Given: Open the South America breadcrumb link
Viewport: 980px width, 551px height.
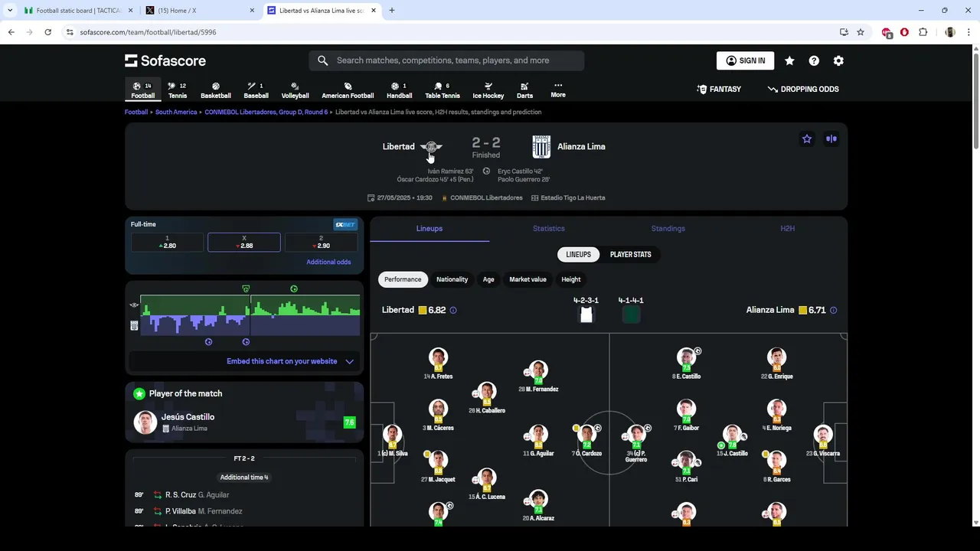Looking at the screenshot, I should [176, 112].
